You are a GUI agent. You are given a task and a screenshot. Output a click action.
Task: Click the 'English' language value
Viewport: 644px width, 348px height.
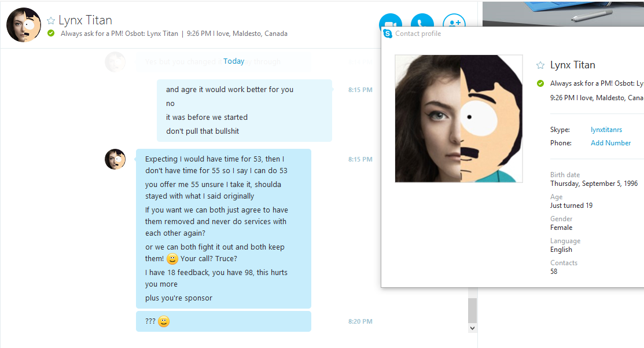pos(561,250)
